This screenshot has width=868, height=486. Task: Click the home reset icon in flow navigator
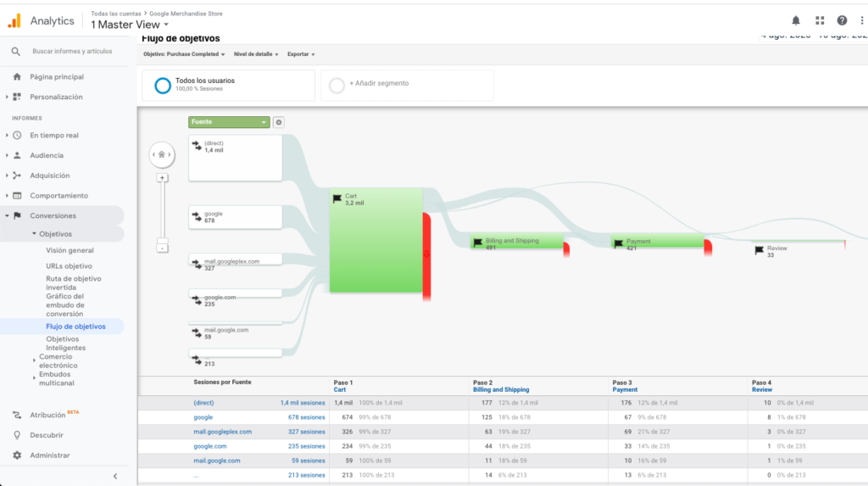162,154
